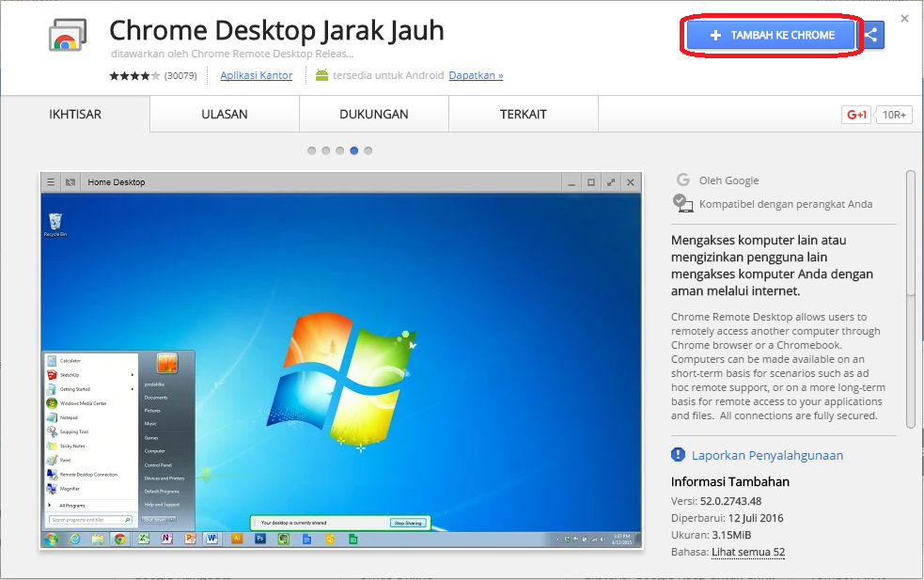Click the Google G icon beside Oleh Google

pos(683,180)
